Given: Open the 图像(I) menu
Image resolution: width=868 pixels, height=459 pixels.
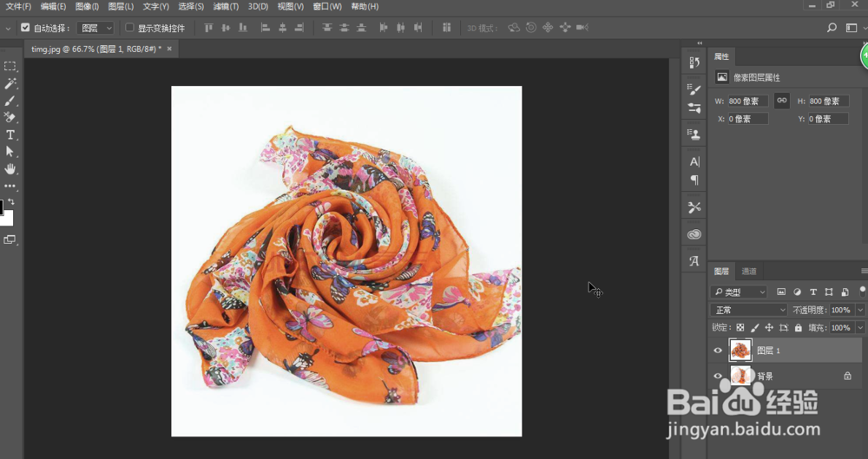Looking at the screenshot, I should click(x=86, y=7).
